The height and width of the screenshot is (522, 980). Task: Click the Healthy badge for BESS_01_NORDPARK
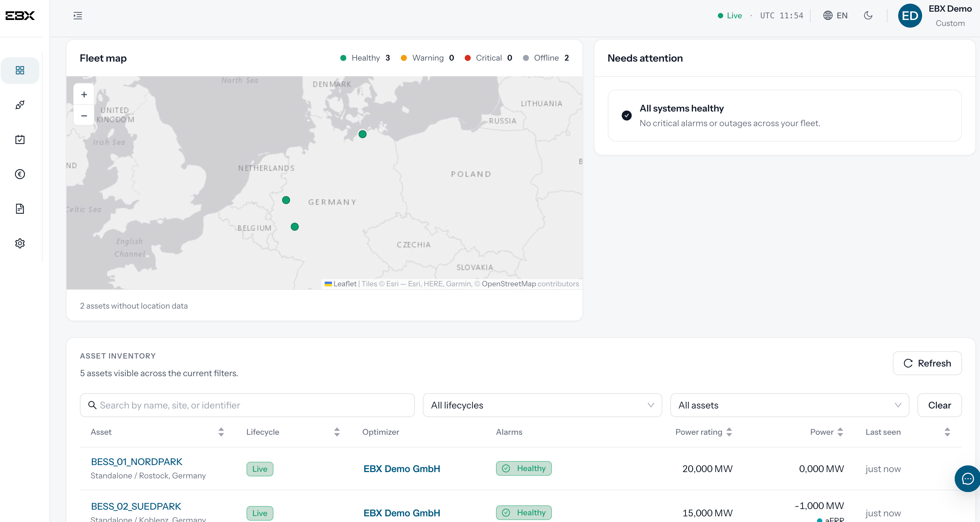click(x=524, y=468)
